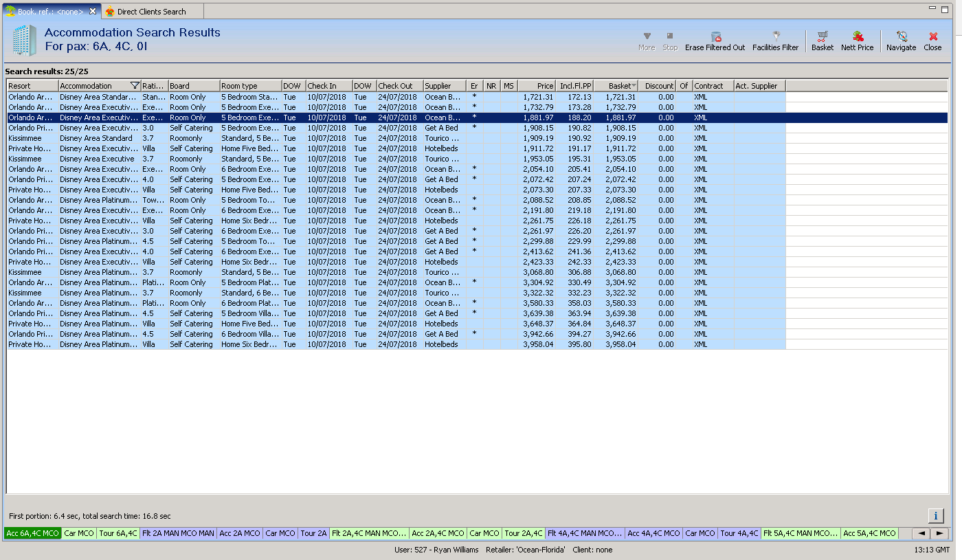Viewport: 962px width, 560px height.
Task: Select the Flt 2A MAN MCO MAN tab
Action: 178,533
